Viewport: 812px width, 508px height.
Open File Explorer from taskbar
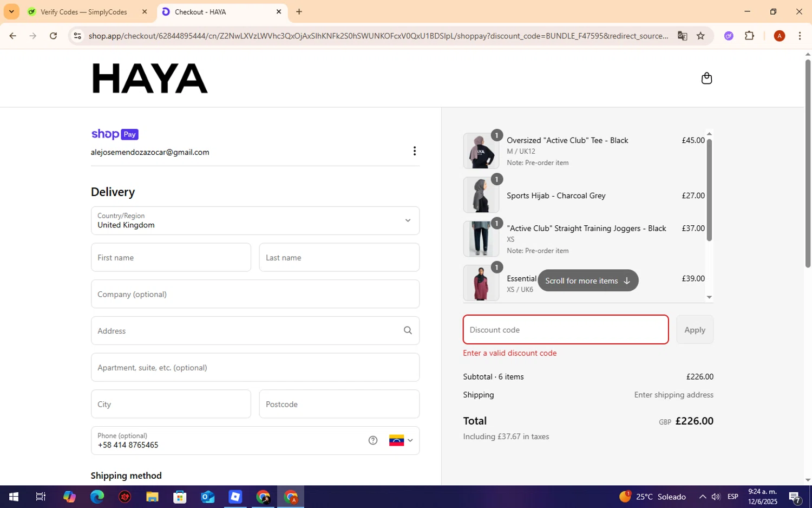(152, 497)
